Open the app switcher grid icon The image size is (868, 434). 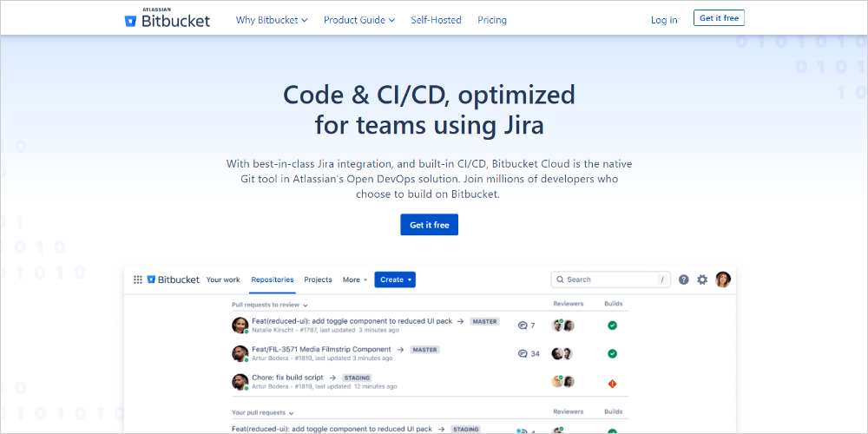pyautogui.click(x=138, y=279)
